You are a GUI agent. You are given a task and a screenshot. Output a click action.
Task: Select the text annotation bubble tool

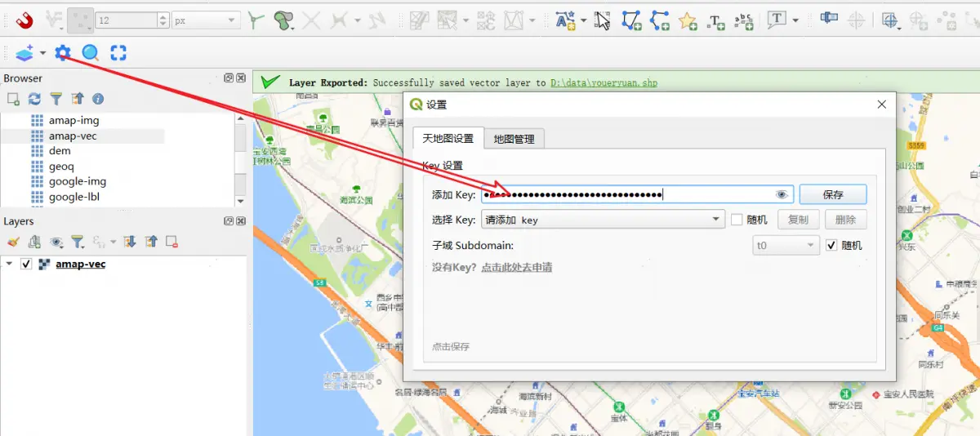(x=777, y=19)
